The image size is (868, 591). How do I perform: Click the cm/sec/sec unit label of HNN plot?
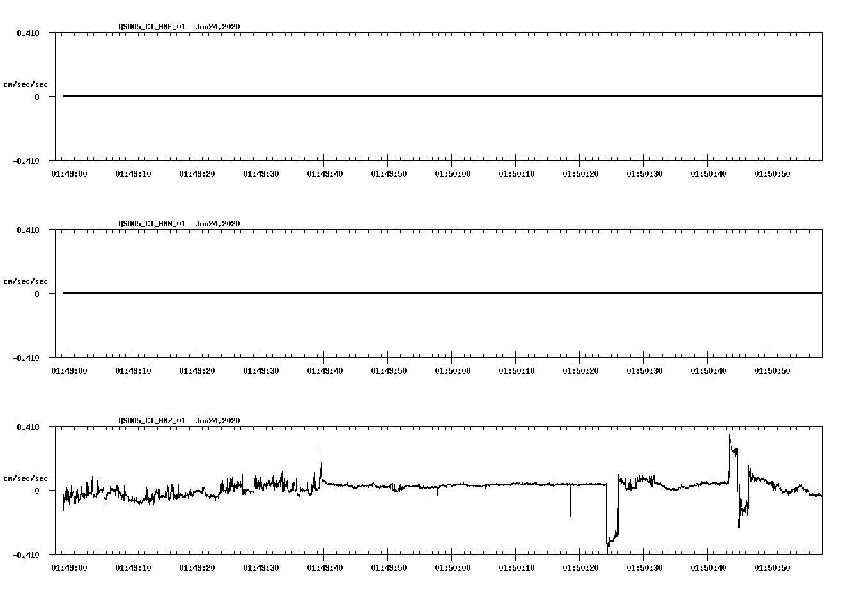[26, 281]
